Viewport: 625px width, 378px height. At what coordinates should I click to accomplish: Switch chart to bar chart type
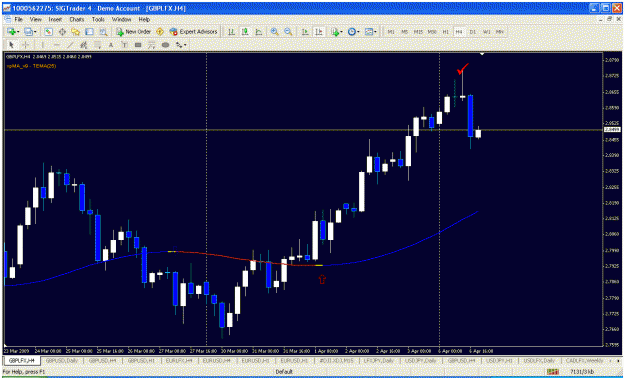click(231, 32)
